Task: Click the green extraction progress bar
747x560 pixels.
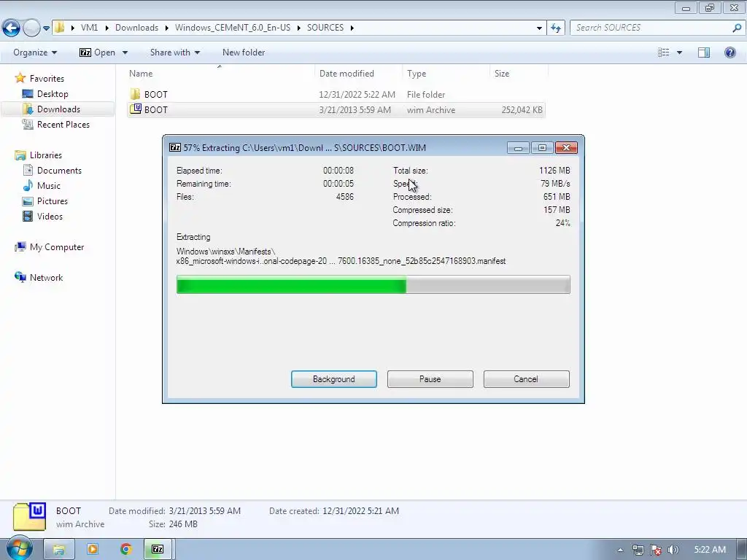Action: tap(373, 284)
